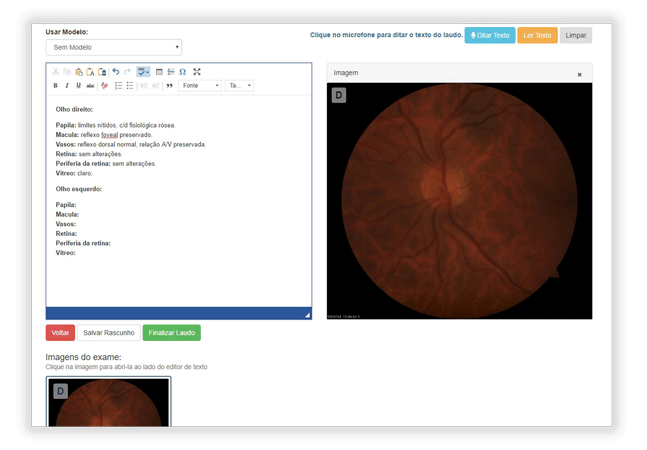Click the Salvar Rascunho button

pos(109,333)
